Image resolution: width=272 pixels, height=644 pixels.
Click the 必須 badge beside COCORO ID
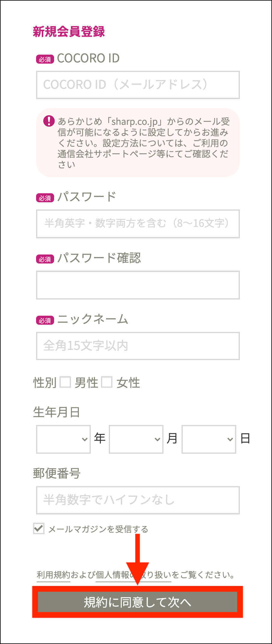pyautogui.click(x=45, y=59)
